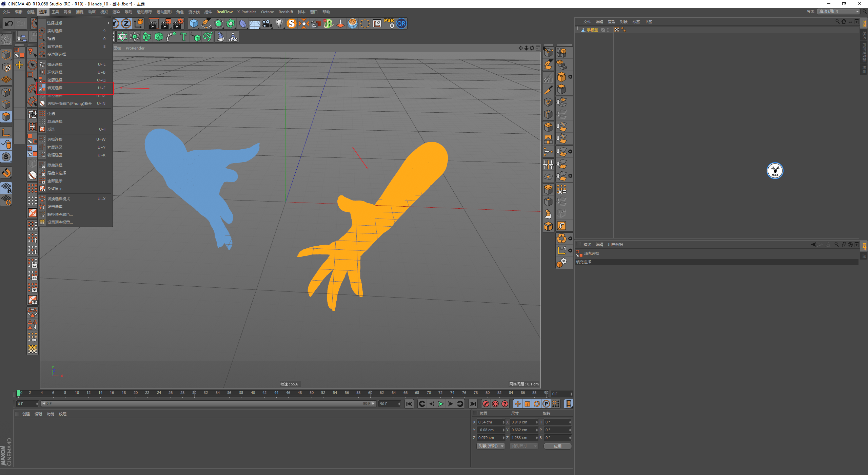The width and height of the screenshot is (868, 475).
Task: Click the Render to Picture Viewer icon
Action: tap(166, 24)
